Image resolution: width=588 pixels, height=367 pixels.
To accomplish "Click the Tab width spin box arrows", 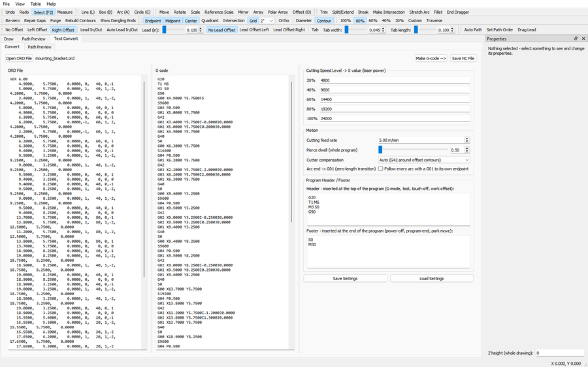I will [x=383, y=29].
